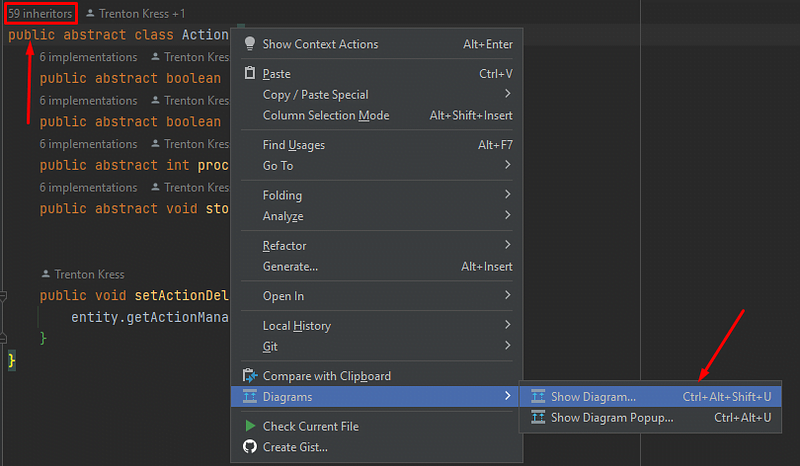Expand the Git submenu
Viewport: 800px width, 466px height.
[377, 347]
